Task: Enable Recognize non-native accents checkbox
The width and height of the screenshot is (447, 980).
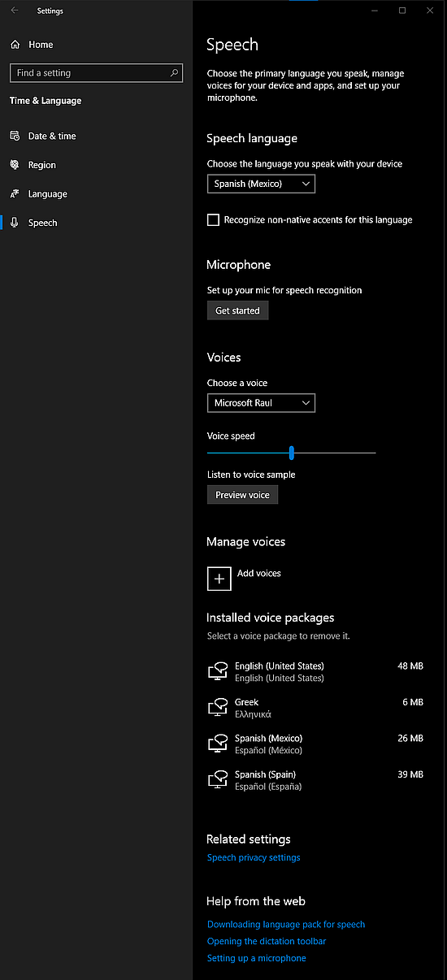Action: click(x=214, y=220)
